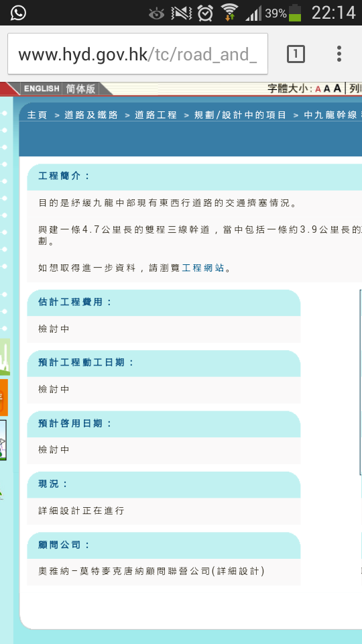Tap the 詳細設計正在進行 status text
This screenshot has height=644, width=362.
pyautogui.click(x=81, y=511)
